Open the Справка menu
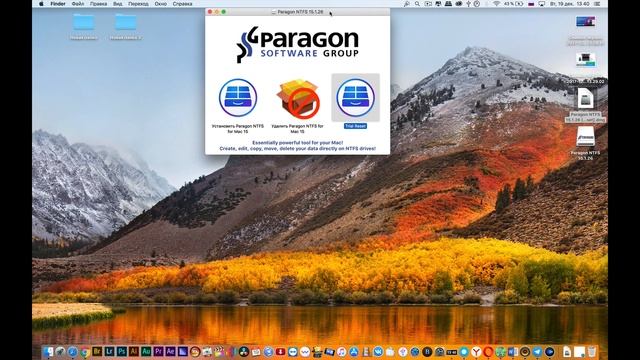640x360 pixels. coord(182,4)
